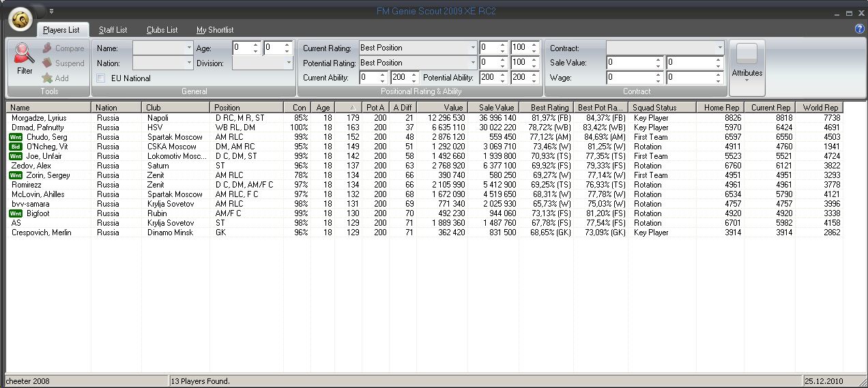Image resolution: width=868 pixels, height=388 pixels.
Task: Open the Attributes dropdown panel
Action: [747, 68]
